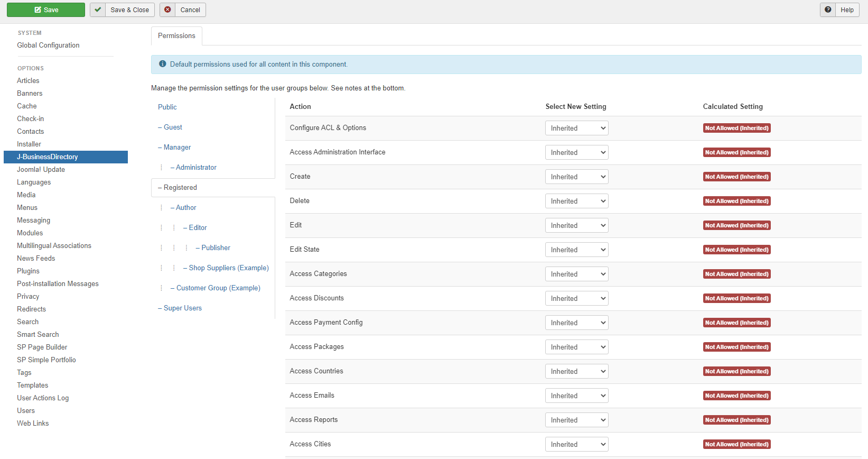The width and height of the screenshot is (868, 459).
Task: Open the Delete permission dropdown
Action: click(576, 201)
